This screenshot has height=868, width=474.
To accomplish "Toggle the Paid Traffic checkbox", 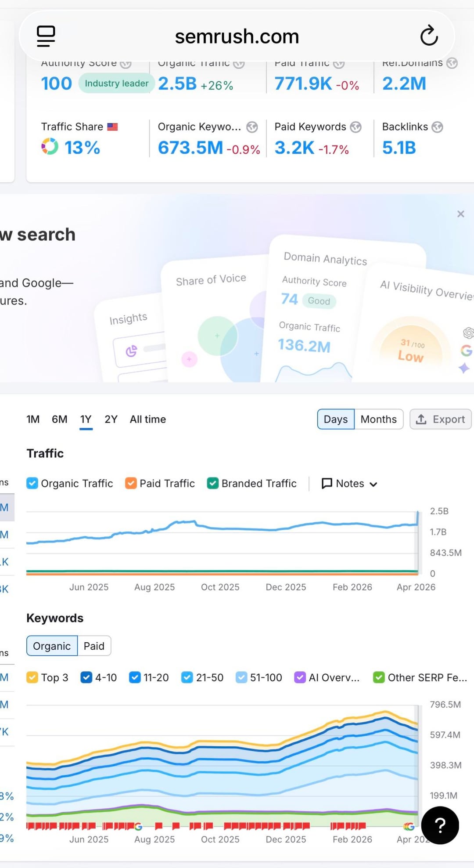I will [131, 483].
